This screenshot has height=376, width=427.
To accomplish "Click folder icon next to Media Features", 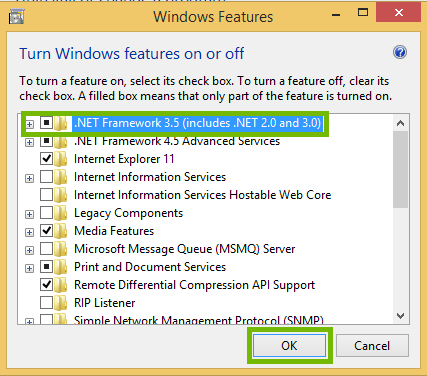I will [61, 231].
